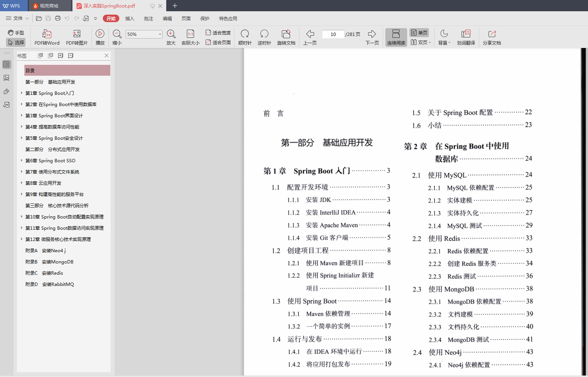
Task: Expand 第6章 Spring Boot SSO bookmark
Action: coord(22,160)
